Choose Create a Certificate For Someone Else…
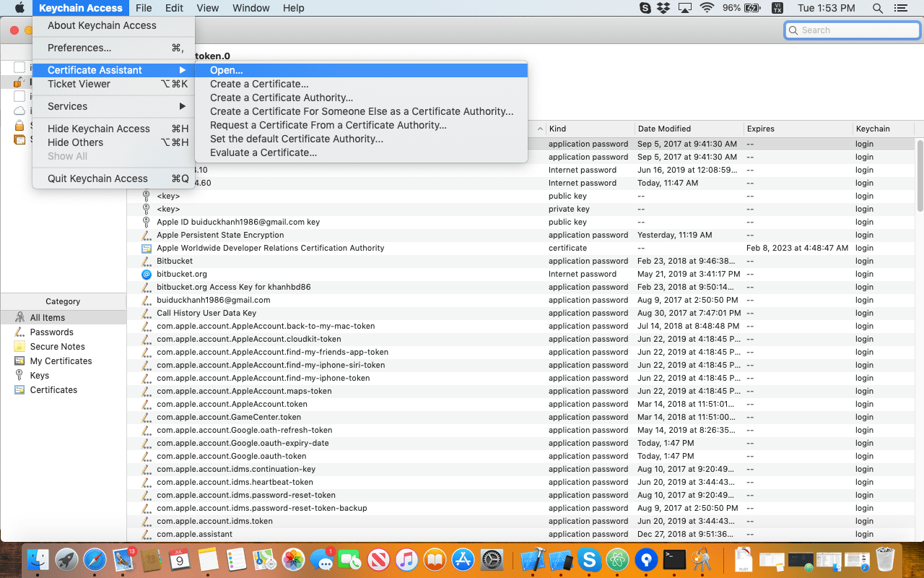The height and width of the screenshot is (578, 924). tap(361, 111)
